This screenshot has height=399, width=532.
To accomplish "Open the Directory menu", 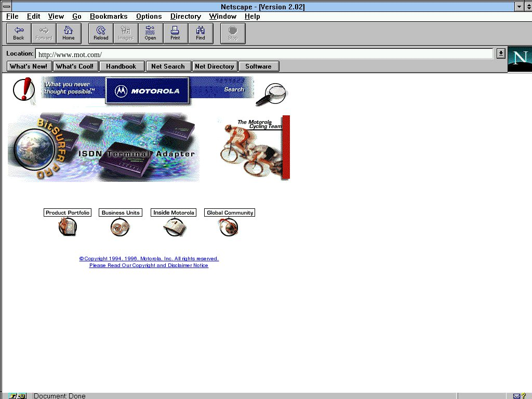I will coord(185,17).
